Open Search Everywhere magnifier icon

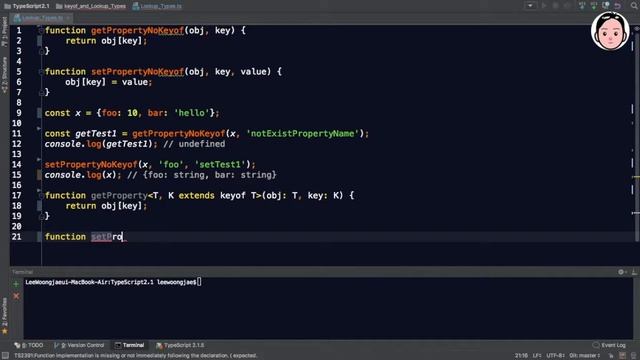(x=634, y=6)
